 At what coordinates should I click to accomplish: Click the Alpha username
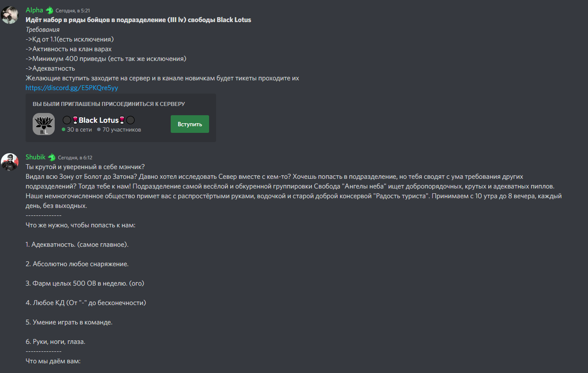(x=34, y=10)
